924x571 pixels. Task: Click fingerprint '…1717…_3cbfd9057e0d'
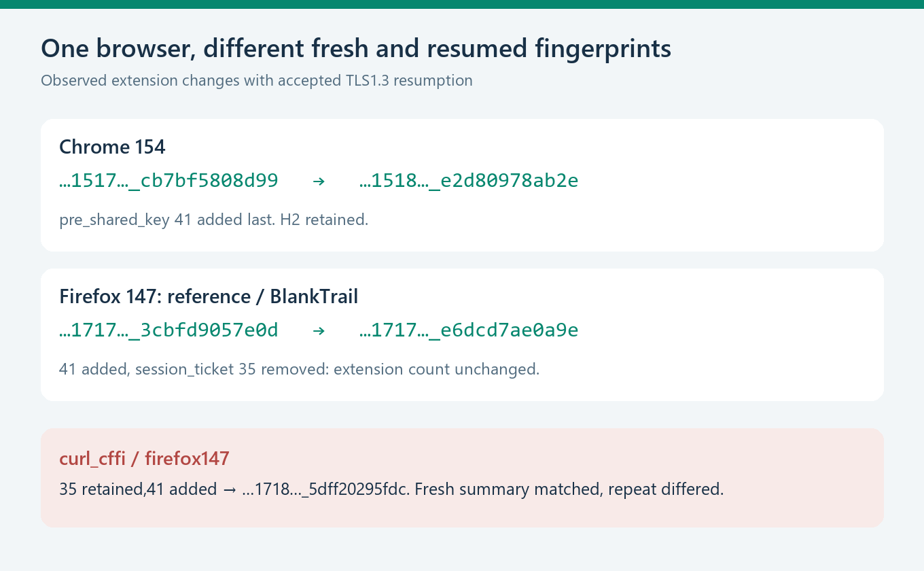click(x=169, y=330)
